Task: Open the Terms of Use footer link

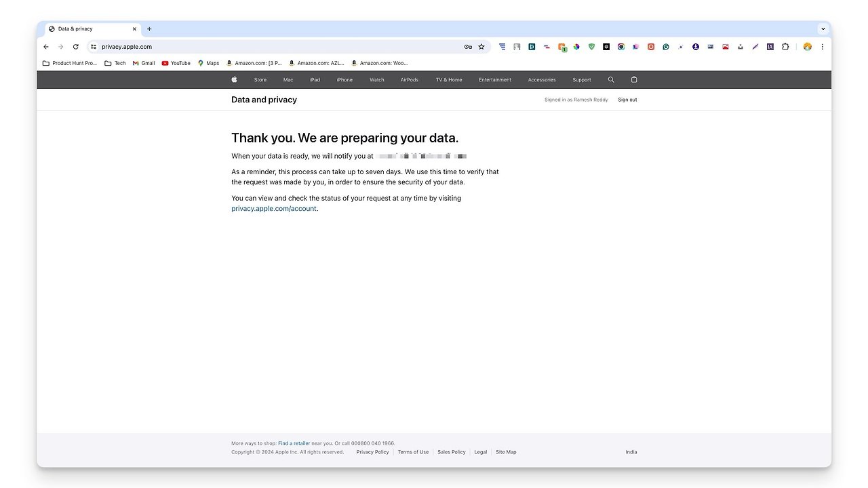Action: pyautogui.click(x=413, y=452)
